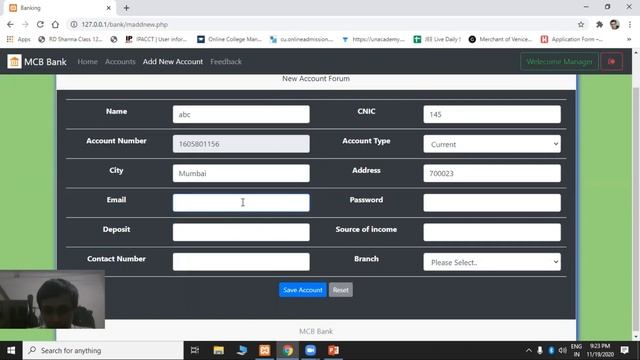Show more bookmarks with the chevron
This screenshot has height=360, width=640.
click(629, 39)
